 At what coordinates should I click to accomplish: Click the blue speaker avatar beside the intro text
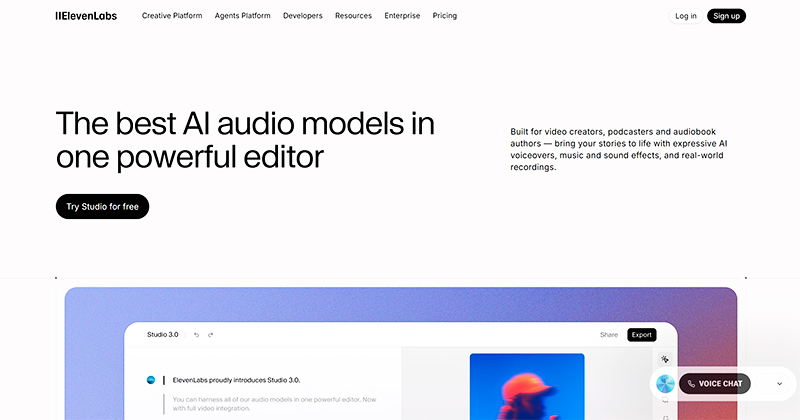(151, 380)
